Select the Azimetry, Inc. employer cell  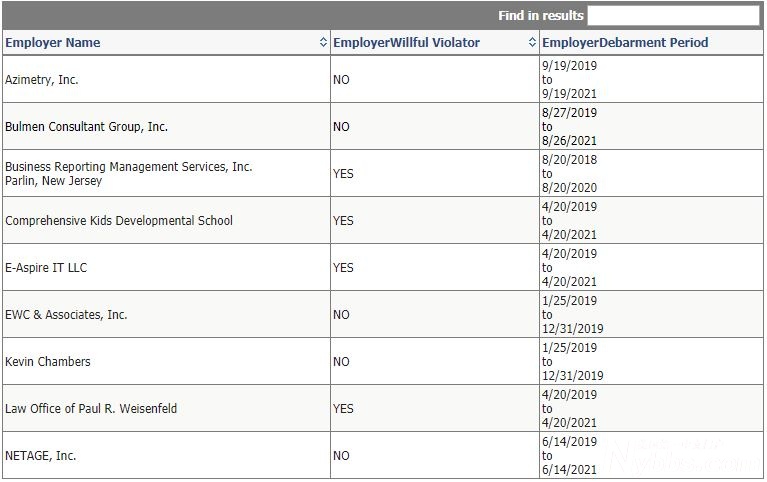[x=42, y=80]
